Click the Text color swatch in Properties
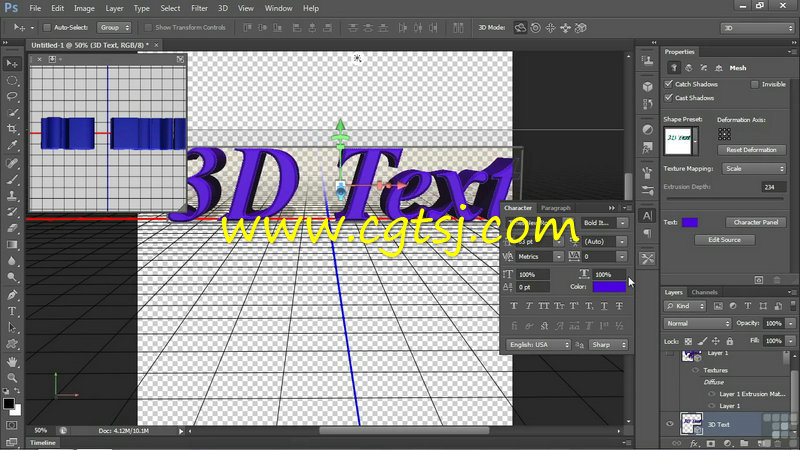 [x=690, y=222]
